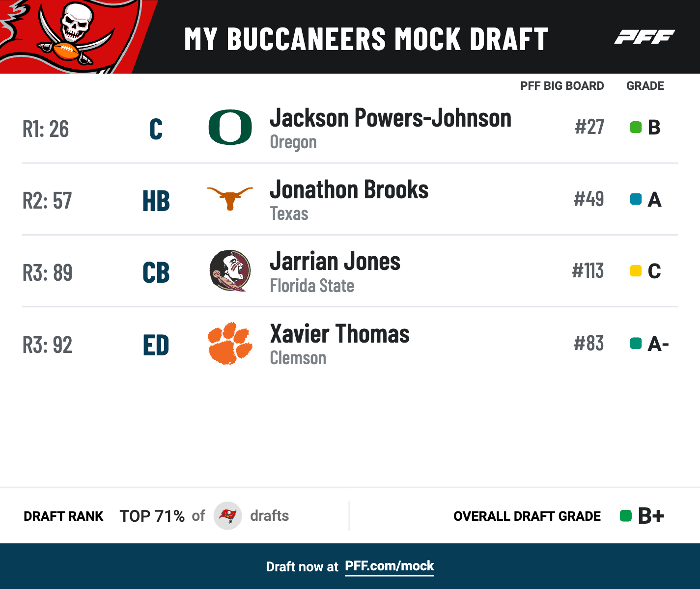This screenshot has width=700, height=589.
Task: Select Xavier Thomas player name
Action: point(339,334)
